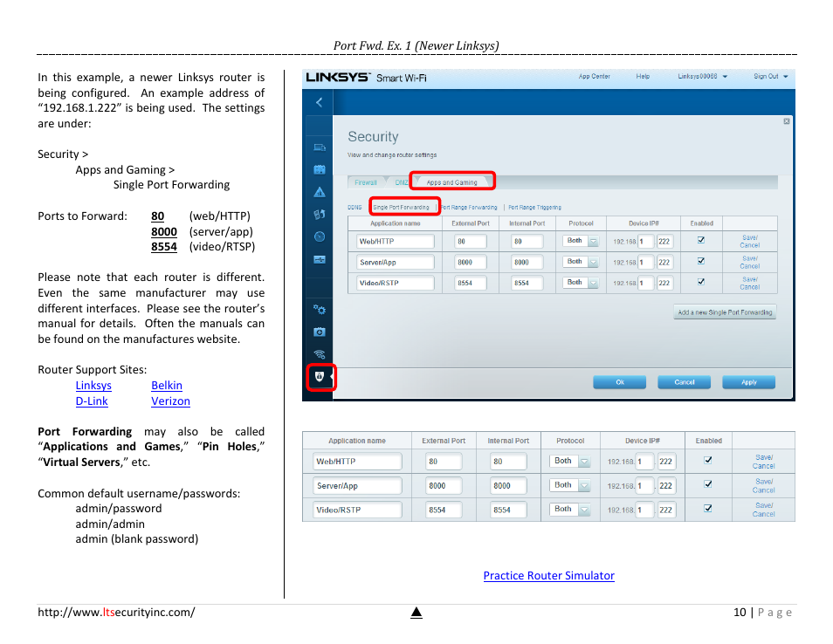
Task: Open Video/RSTP Protocol dropdown in enlarged table
Action: 569,509
